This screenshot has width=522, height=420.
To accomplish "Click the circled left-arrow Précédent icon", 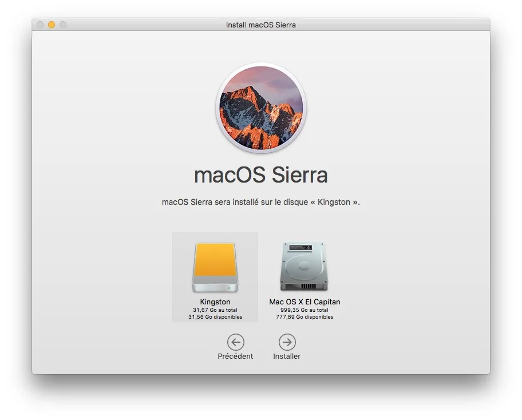I will [x=235, y=341].
